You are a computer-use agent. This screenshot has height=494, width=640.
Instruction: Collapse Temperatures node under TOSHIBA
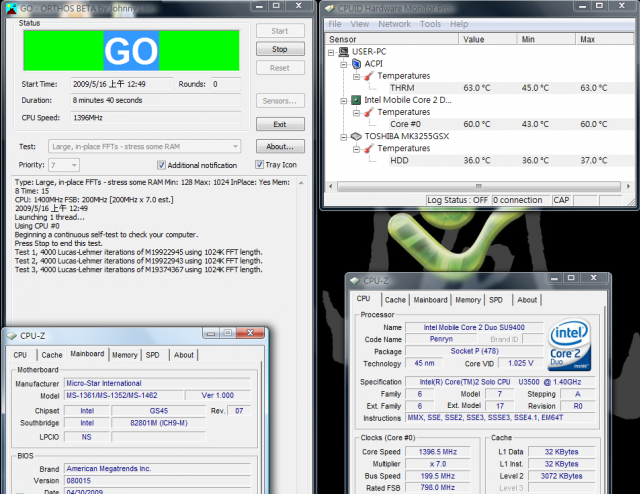[x=356, y=149]
